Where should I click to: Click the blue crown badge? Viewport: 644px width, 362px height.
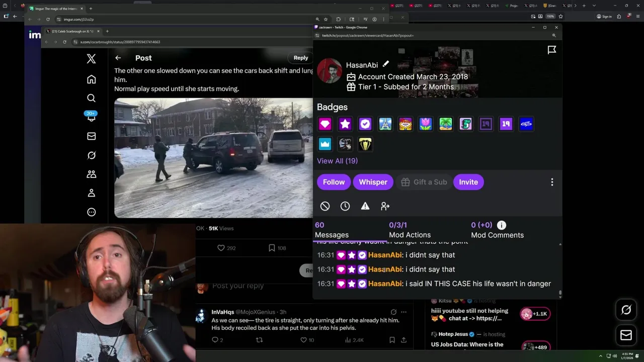325,144
